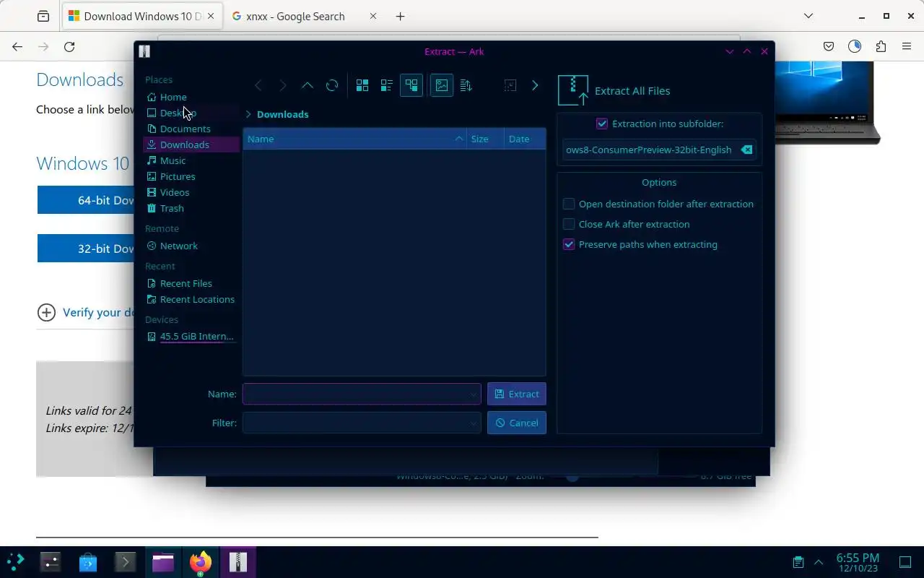Sort by Size column header

486,139
